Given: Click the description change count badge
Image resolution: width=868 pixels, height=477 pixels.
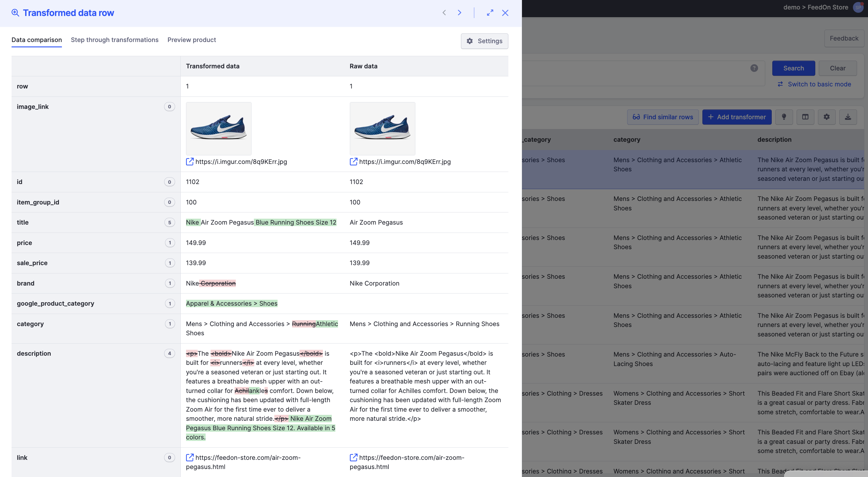Looking at the screenshot, I should click(x=169, y=353).
